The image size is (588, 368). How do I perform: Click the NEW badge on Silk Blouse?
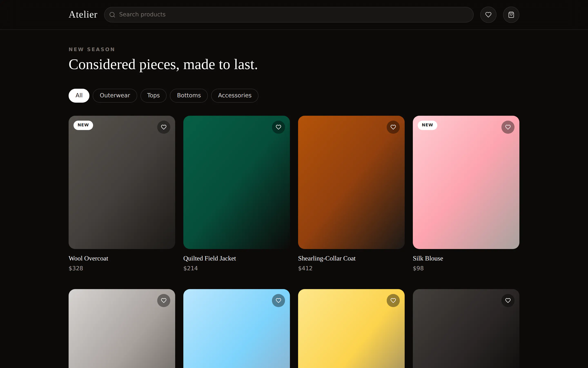(x=427, y=125)
